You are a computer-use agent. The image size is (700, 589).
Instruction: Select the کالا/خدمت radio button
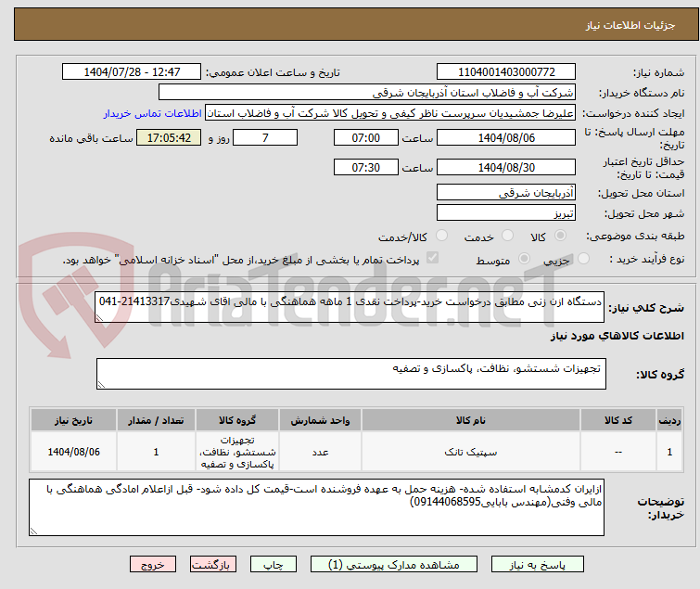[x=441, y=235]
